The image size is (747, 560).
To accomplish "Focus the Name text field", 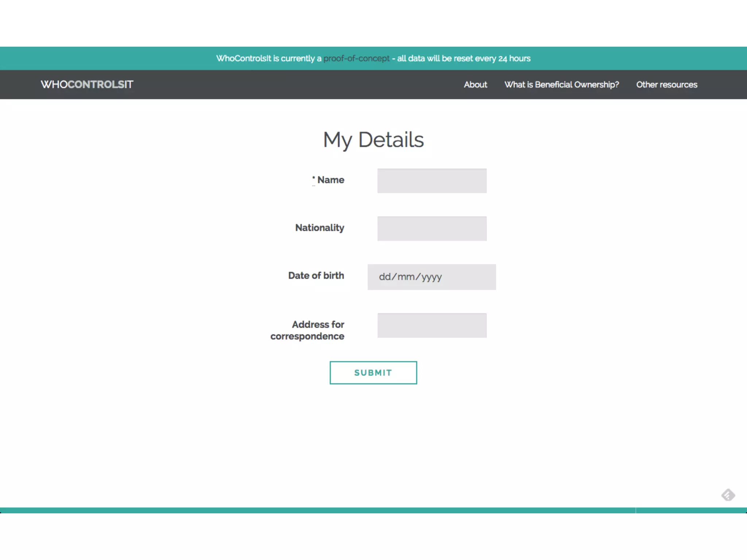I will (431, 181).
